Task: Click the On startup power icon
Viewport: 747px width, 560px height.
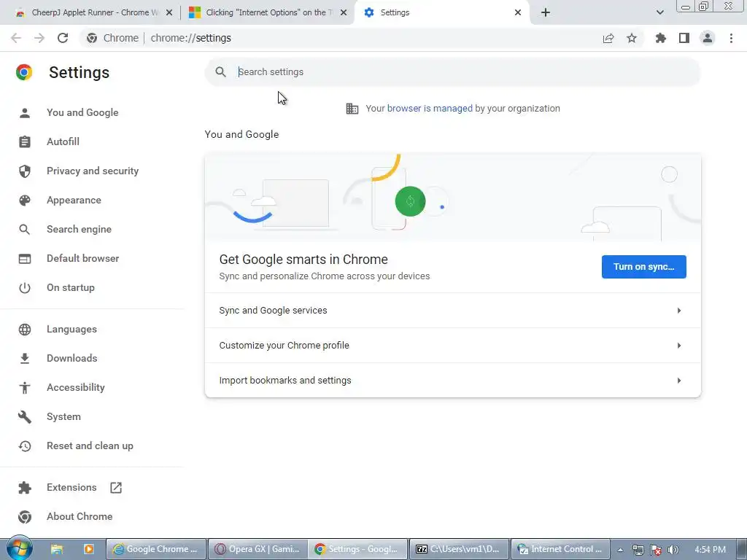Action: (25, 287)
